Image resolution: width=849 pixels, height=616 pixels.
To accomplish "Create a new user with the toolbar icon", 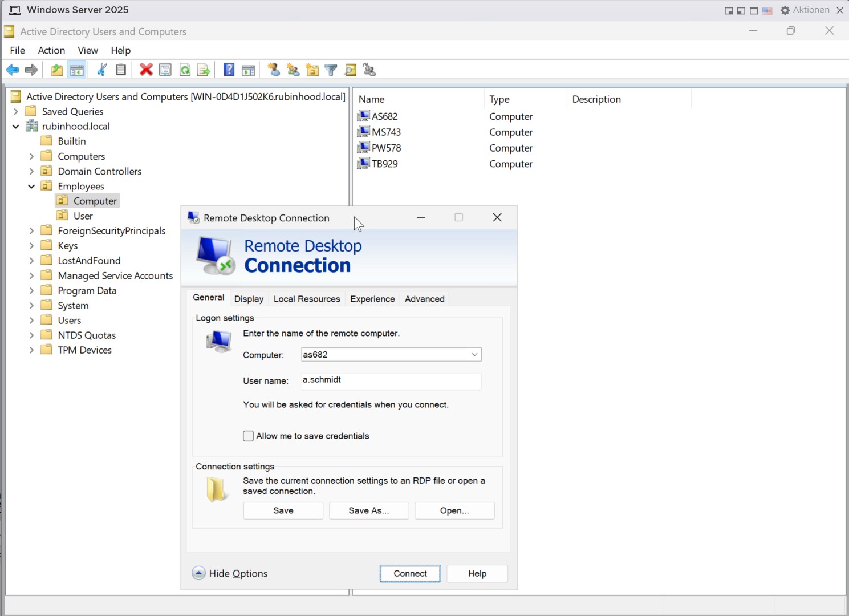I will click(x=274, y=70).
